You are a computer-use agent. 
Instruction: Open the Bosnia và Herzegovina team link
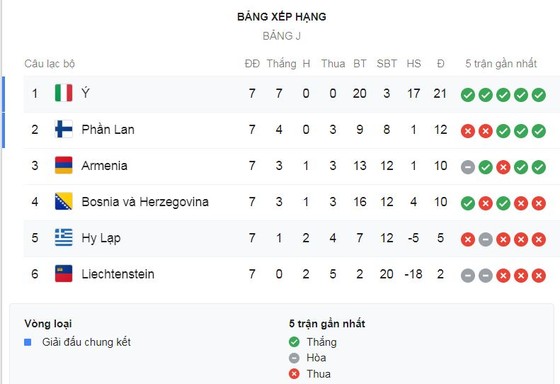tap(145, 202)
